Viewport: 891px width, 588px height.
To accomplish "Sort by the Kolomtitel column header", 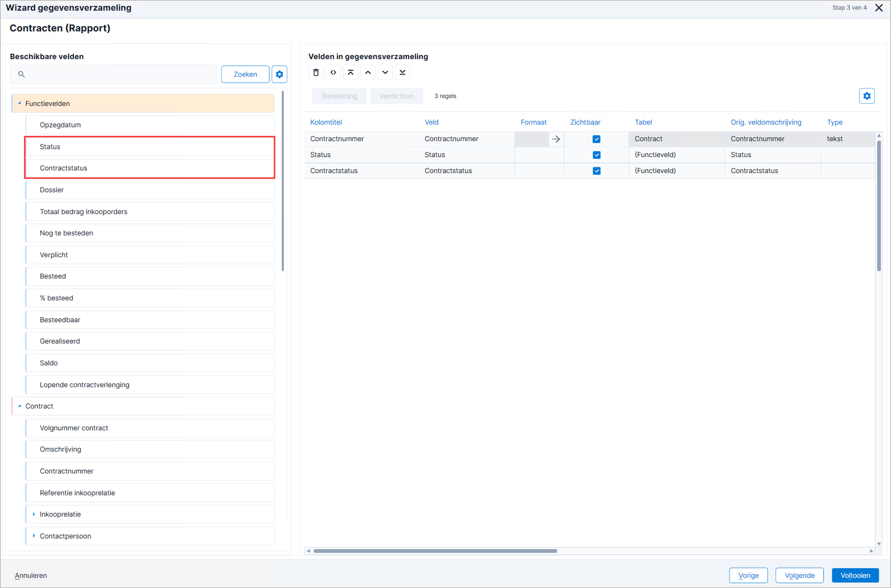I will coord(326,123).
